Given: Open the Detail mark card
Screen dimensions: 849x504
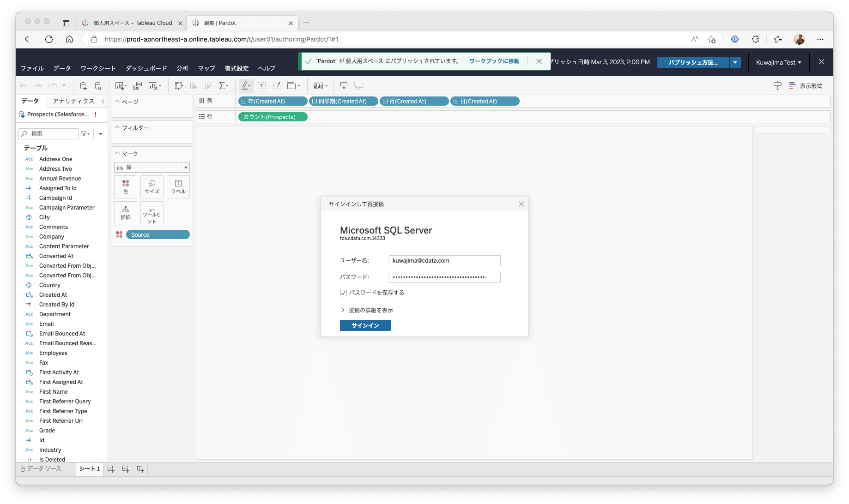Looking at the screenshot, I should [x=126, y=213].
